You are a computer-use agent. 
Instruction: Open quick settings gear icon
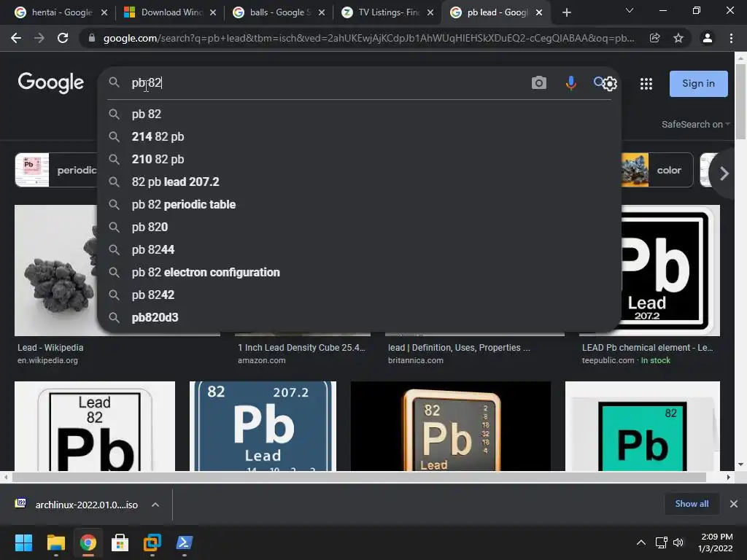[610, 84]
